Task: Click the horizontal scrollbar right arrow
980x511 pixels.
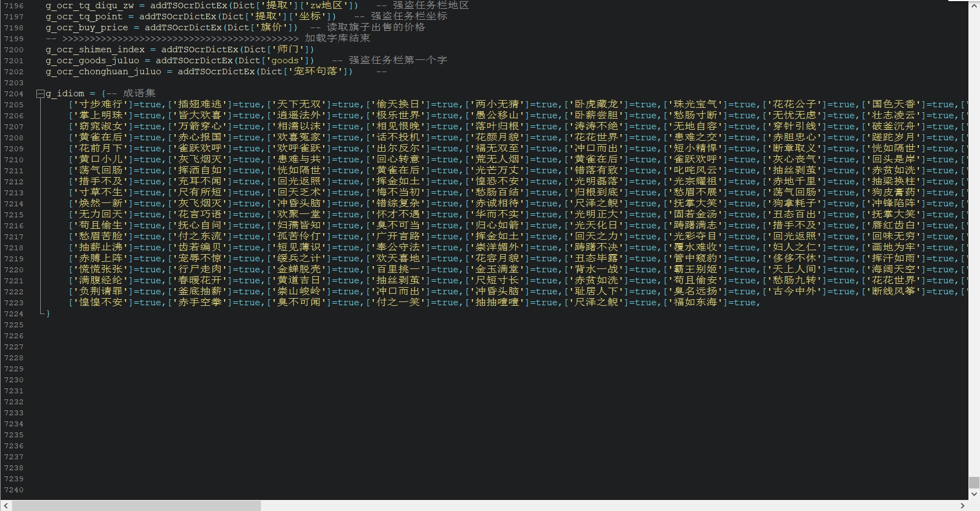Action: (962, 505)
